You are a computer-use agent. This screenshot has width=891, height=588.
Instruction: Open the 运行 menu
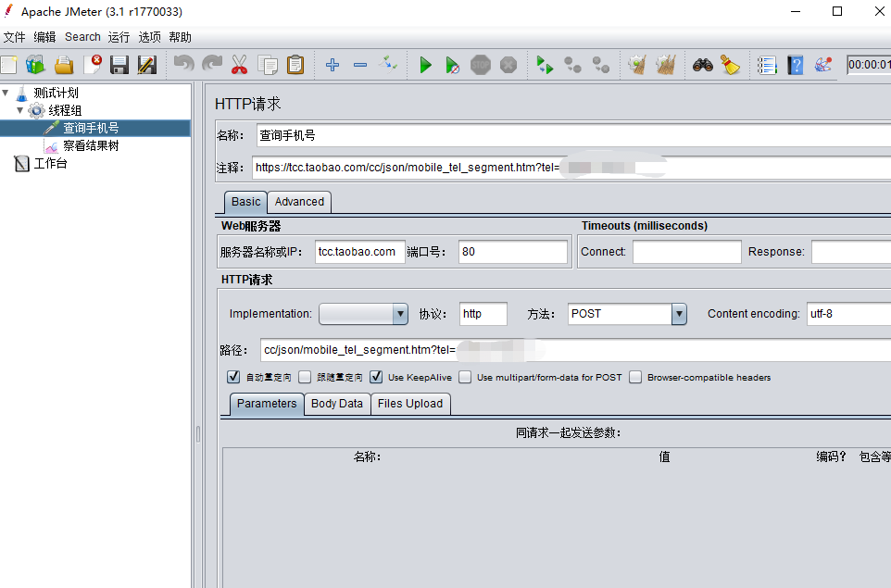point(119,37)
